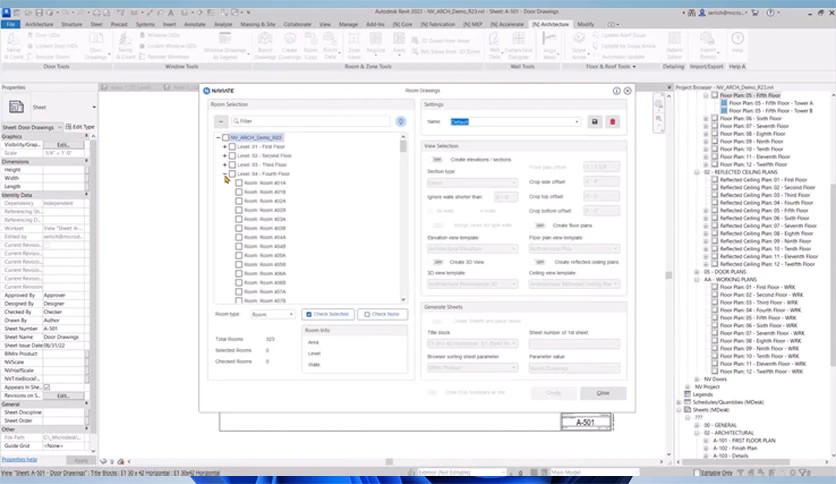Open the settings Name dropdown
836x484 pixels.
click(x=576, y=122)
